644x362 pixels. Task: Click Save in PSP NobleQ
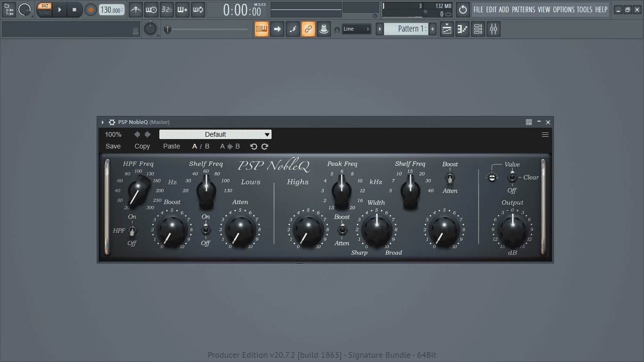coord(113,146)
